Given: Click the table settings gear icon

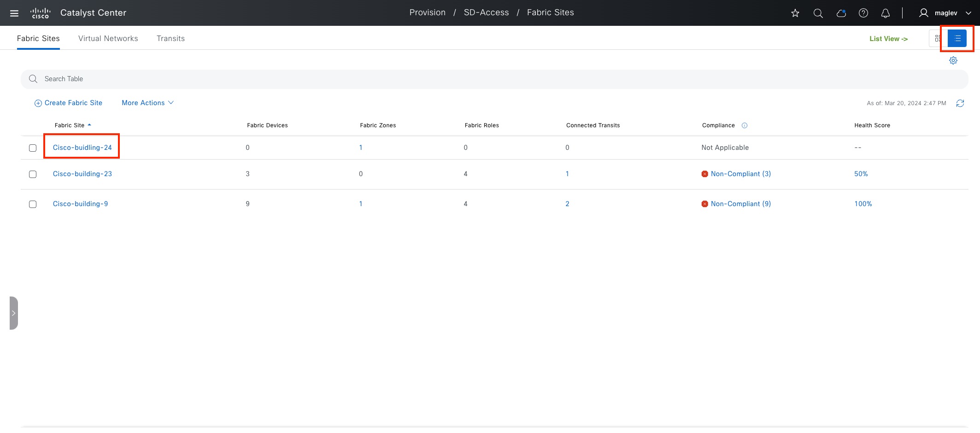Looking at the screenshot, I should coord(953,60).
